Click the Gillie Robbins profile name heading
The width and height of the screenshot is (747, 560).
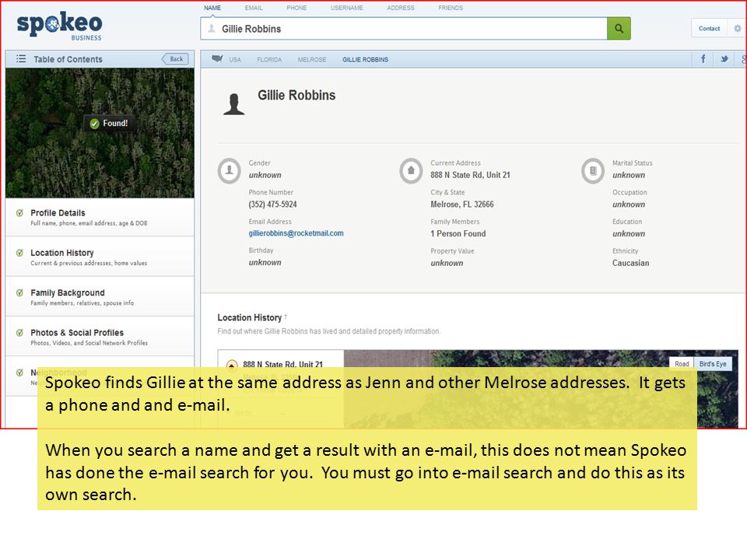(296, 95)
